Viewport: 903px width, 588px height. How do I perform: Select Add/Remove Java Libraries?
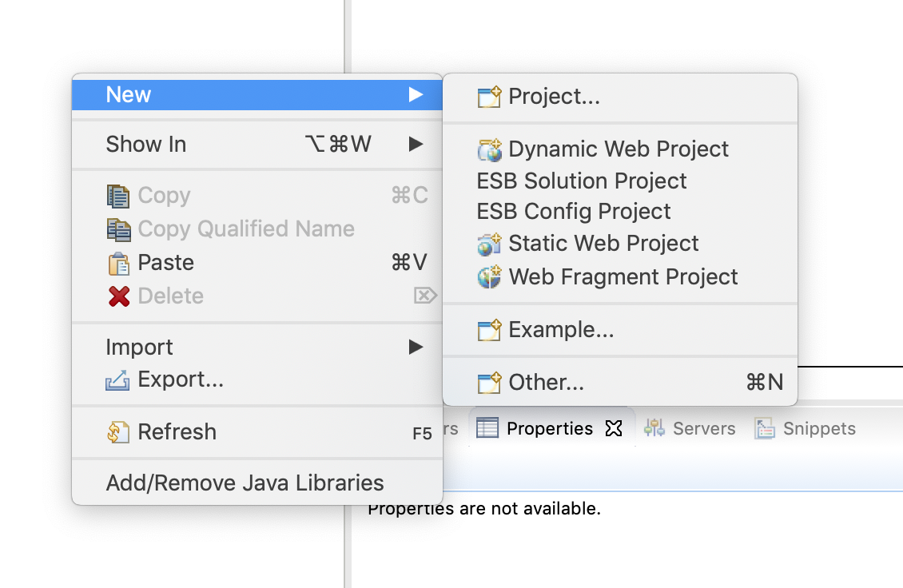pyautogui.click(x=245, y=483)
